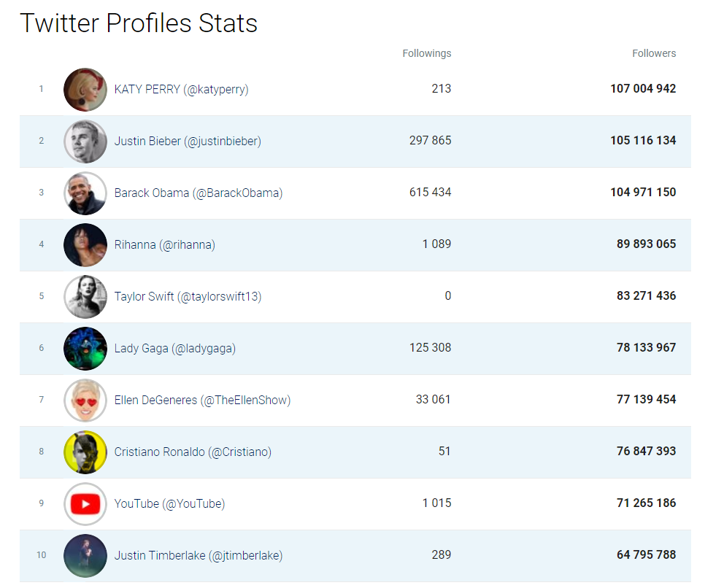Sort by the Followers column header
This screenshot has height=588, width=705.
pos(653,53)
